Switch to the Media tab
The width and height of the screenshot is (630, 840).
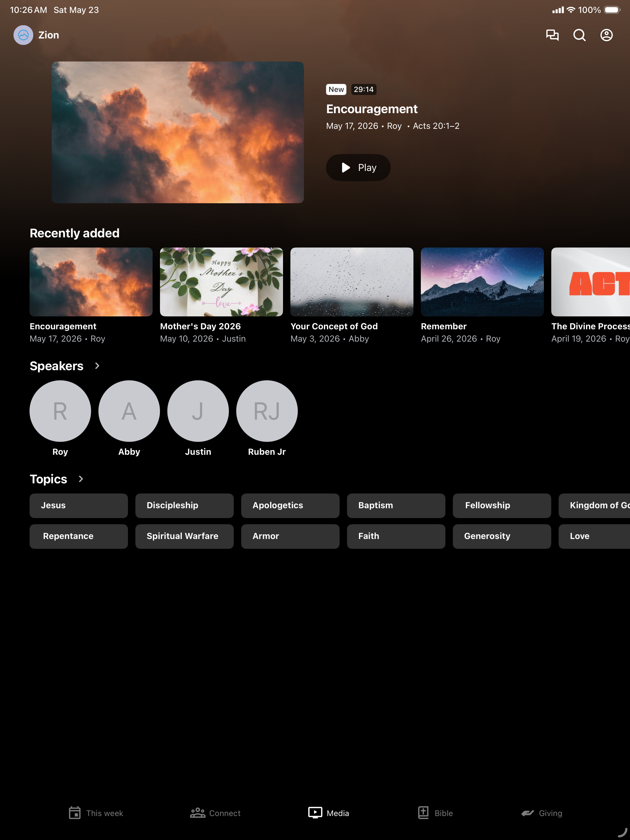tap(328, 813)
